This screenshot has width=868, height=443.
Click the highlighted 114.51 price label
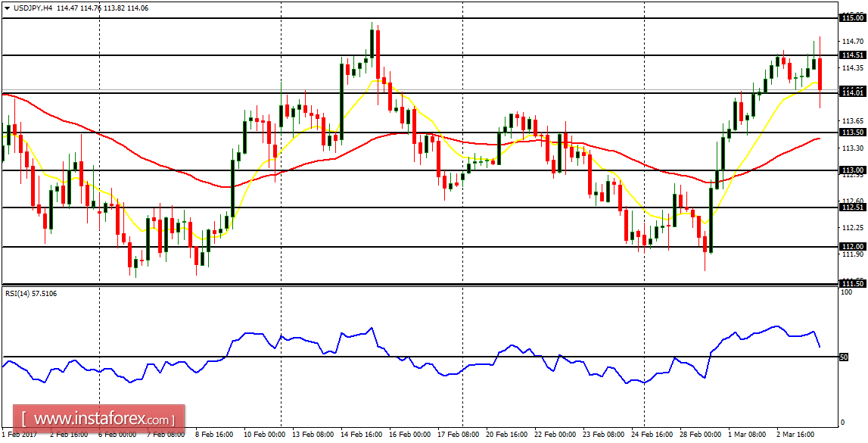coord(854,55)
